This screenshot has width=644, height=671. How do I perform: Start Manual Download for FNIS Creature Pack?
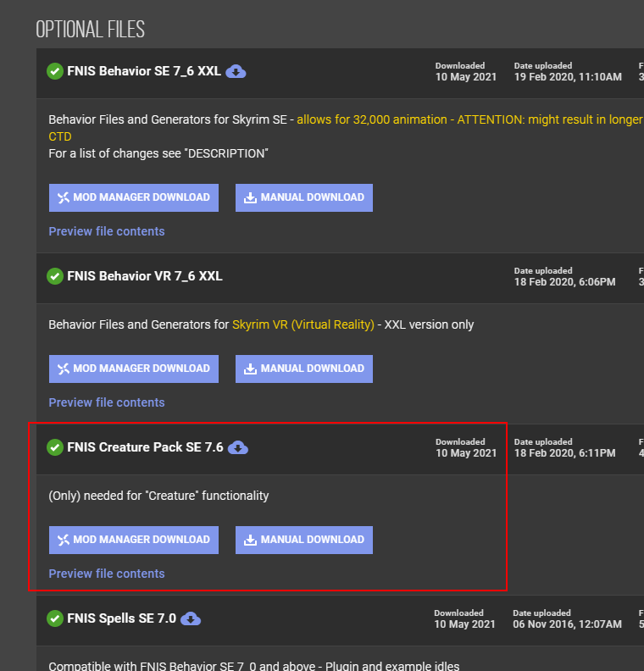point(304,540)
